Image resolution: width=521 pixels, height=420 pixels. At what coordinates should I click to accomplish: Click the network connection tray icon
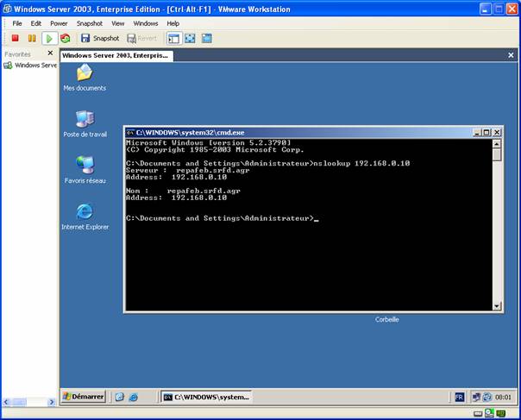(x=476, y=397)
